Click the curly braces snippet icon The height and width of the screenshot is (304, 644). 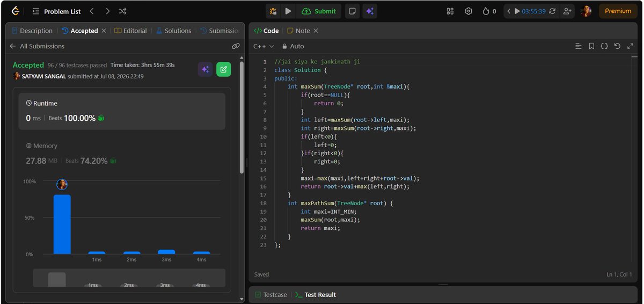(x=604, y=46)
